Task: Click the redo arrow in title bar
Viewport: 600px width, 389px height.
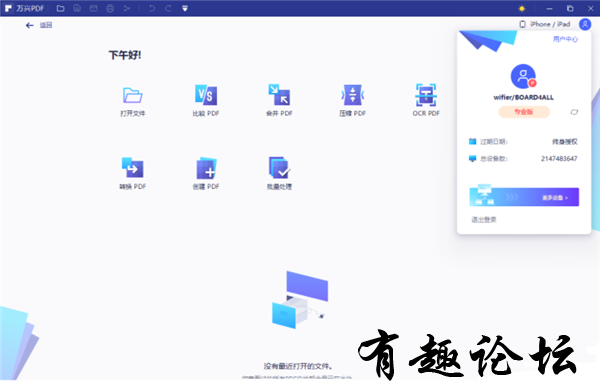Action: pos(168,8)
